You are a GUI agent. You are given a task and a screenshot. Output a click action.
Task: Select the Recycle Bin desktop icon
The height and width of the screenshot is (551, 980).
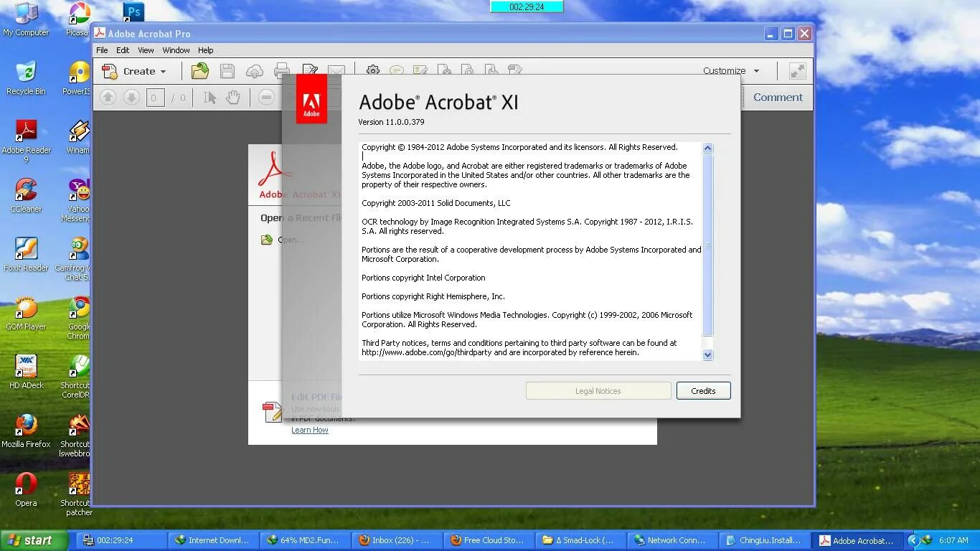[26, 78]
